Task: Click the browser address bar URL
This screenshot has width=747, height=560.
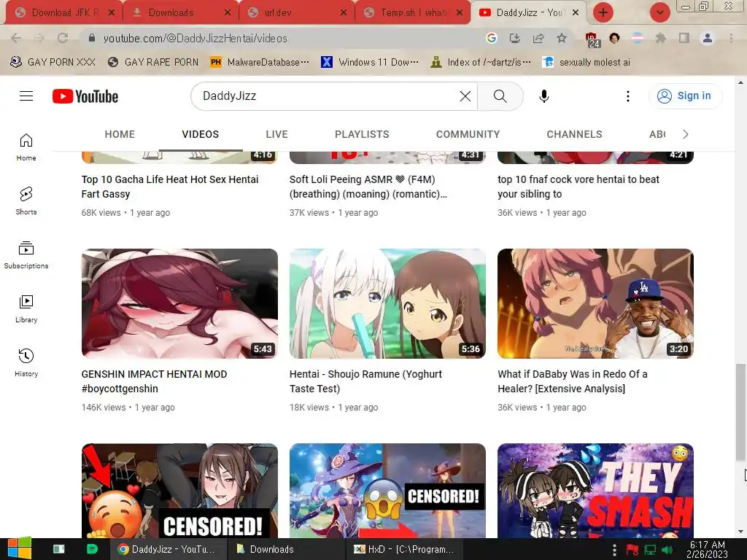Action: click(x=196, y=39)
